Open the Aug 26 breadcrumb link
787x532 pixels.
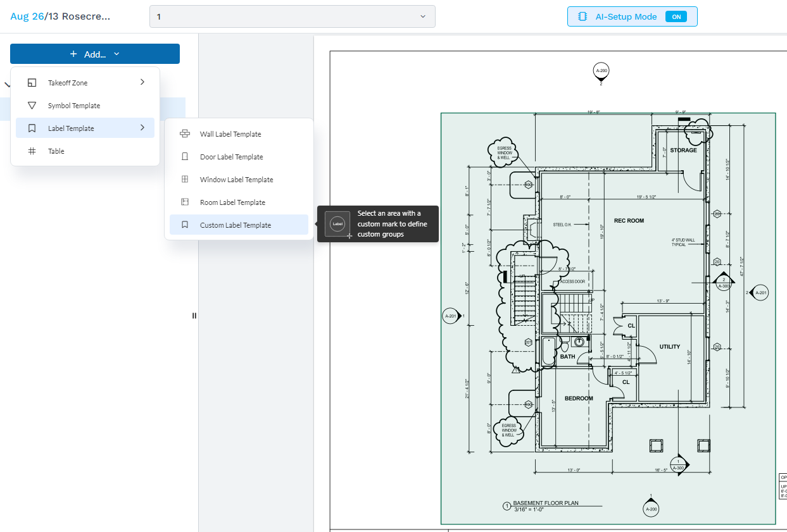[27, 16]
